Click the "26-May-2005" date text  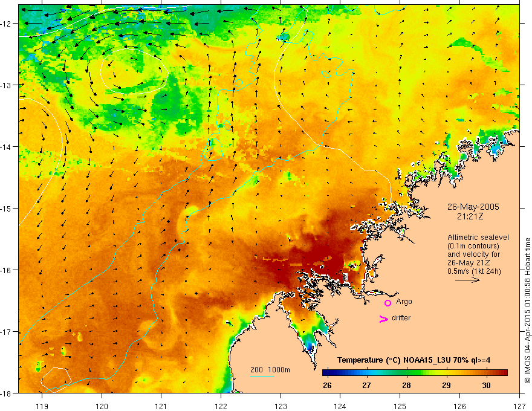click(x=473, y=207)
